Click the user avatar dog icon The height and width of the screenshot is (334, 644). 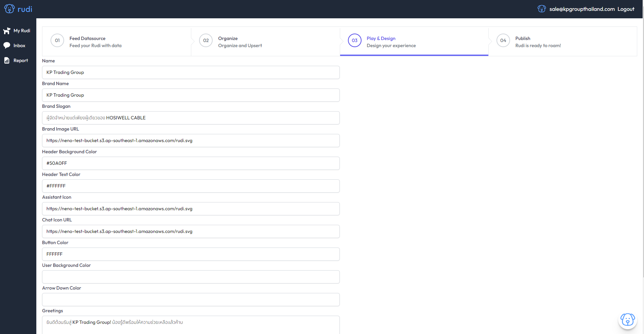542,9
